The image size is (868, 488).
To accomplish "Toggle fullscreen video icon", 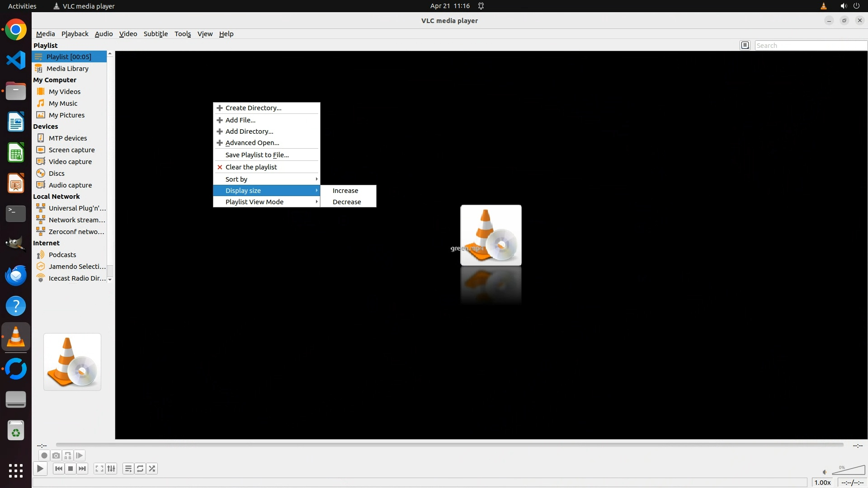I will click(99, 469).
